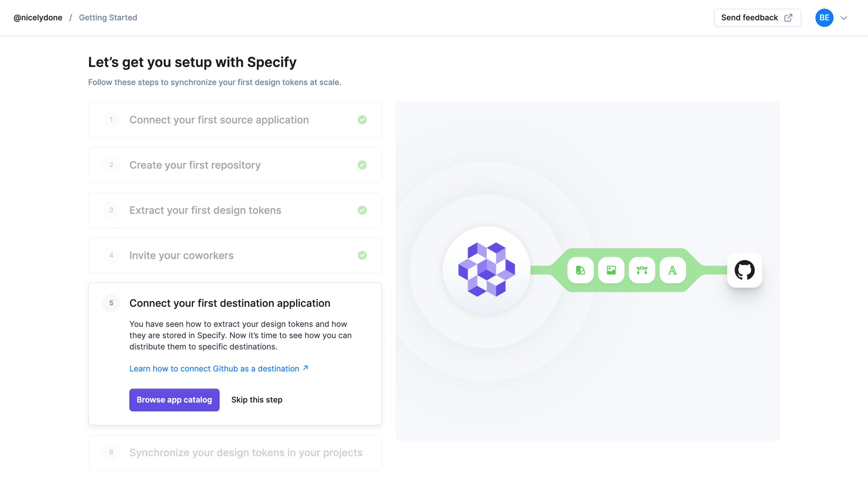This screenshot has height=487, width=868.
Task: Select the @nicelydone breadcrumb
Action: point(38,17)
